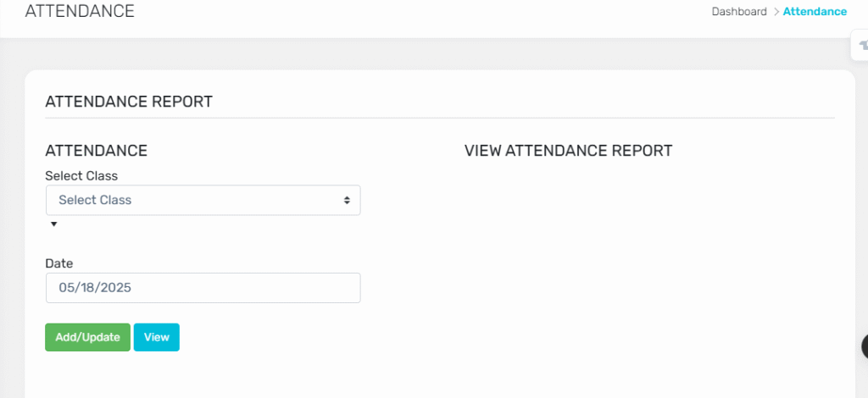868x398 pixels.
Task: Click the empty area below VIEW ATTENDANCE REPORT
Action: point(648,265)
